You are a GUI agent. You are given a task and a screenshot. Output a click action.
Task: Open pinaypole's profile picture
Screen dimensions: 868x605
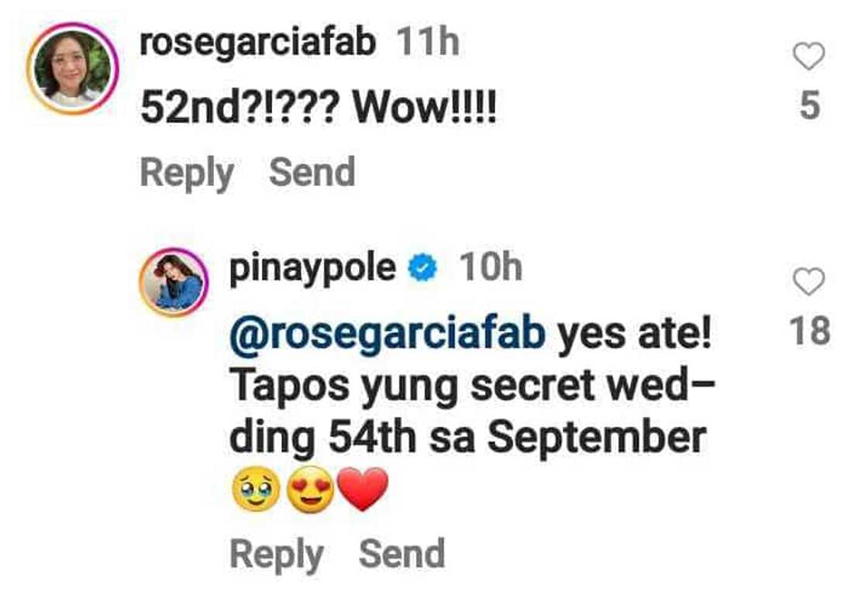pos(174,282)
